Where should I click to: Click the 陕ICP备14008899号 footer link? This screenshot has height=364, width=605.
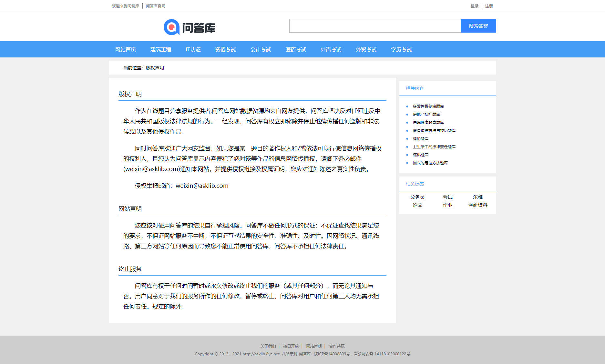coord(332,354)
